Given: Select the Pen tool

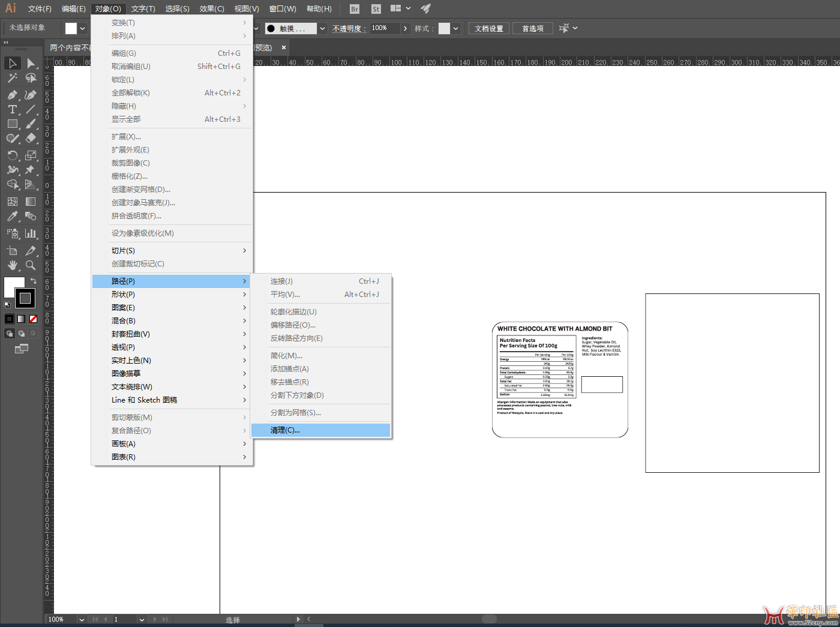Looking at the screenshot, I should coord(13,95).
